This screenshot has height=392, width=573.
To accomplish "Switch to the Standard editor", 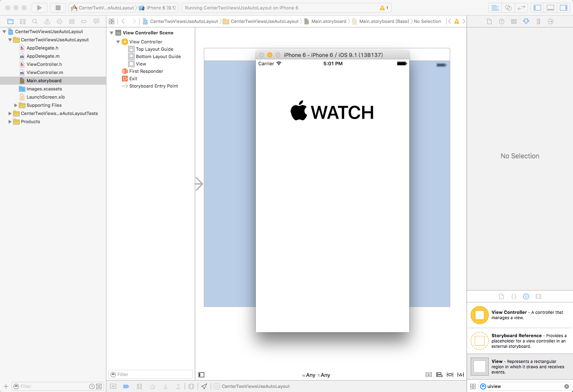I will coord(495,8).
